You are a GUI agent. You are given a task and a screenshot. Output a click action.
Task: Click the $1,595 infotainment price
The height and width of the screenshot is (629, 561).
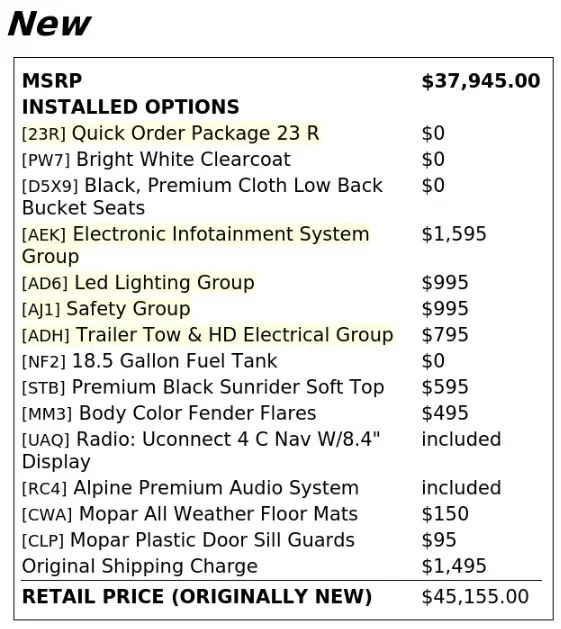tap(454, 234)
